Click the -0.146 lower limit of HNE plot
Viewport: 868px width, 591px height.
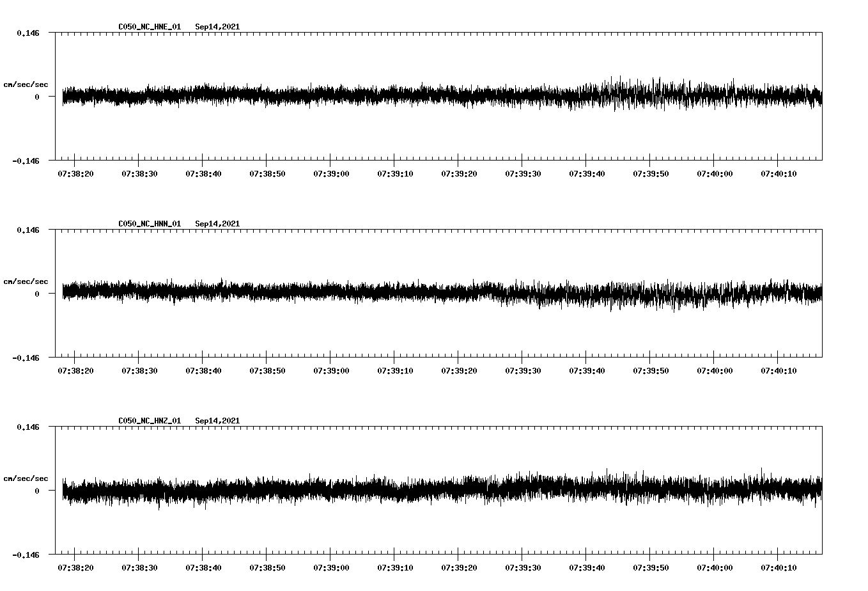point(26,161)
